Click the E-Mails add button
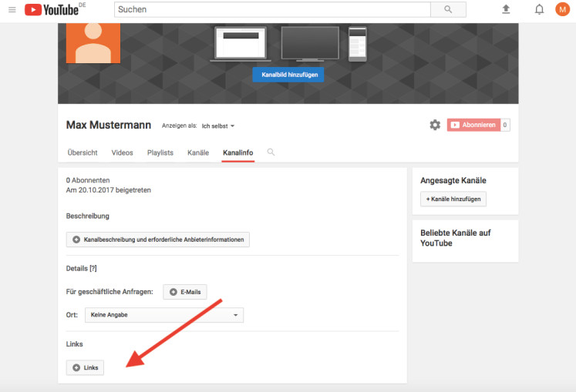576x392 pixels. (x=185, y=292)
